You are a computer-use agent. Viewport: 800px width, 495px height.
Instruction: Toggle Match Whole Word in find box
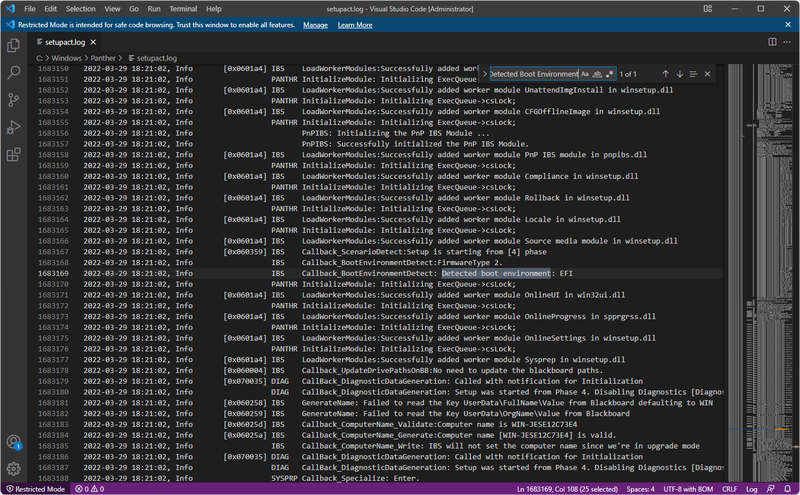pos(597,74)
